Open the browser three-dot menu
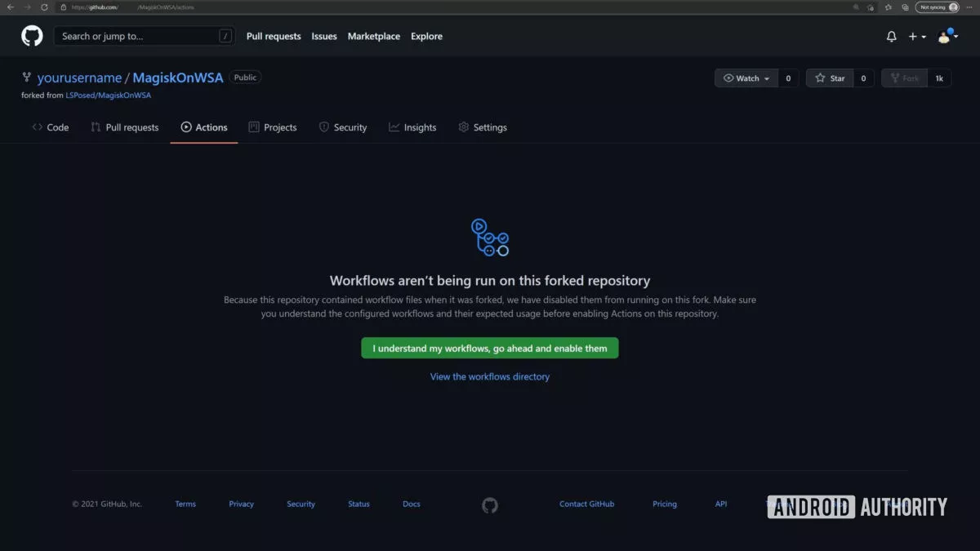980x551 pixels. 970,7
